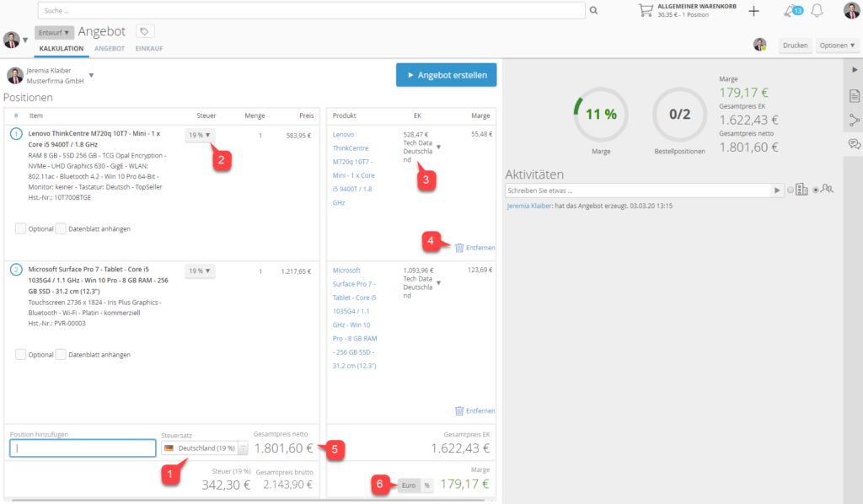Switch to the Angebot tab

coord(110,48)
